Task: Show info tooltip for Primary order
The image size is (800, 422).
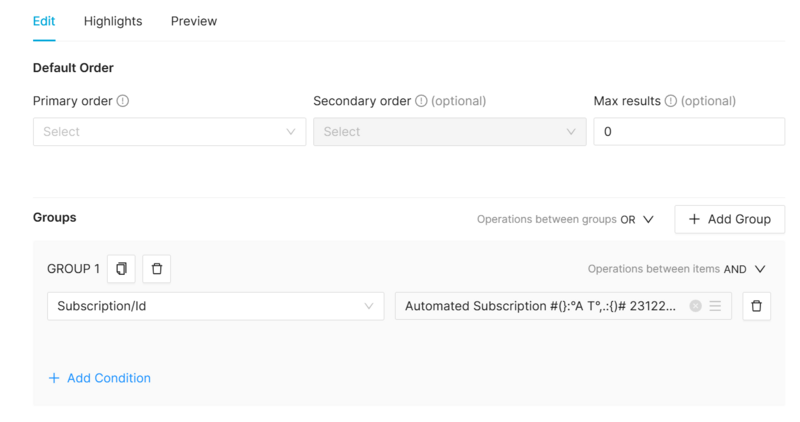Action: [123, 101]
